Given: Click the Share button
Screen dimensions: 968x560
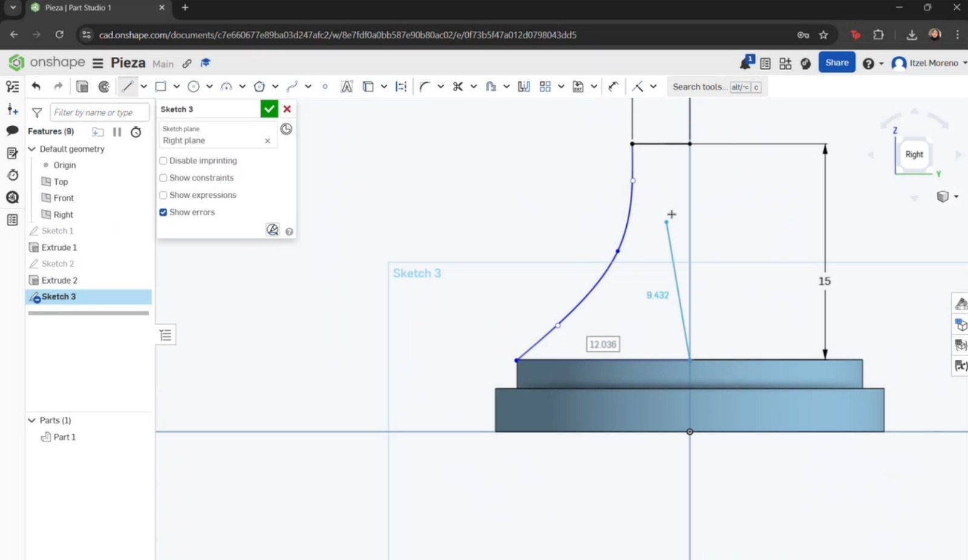Looking at the screenshot, I should click(837, 62).
